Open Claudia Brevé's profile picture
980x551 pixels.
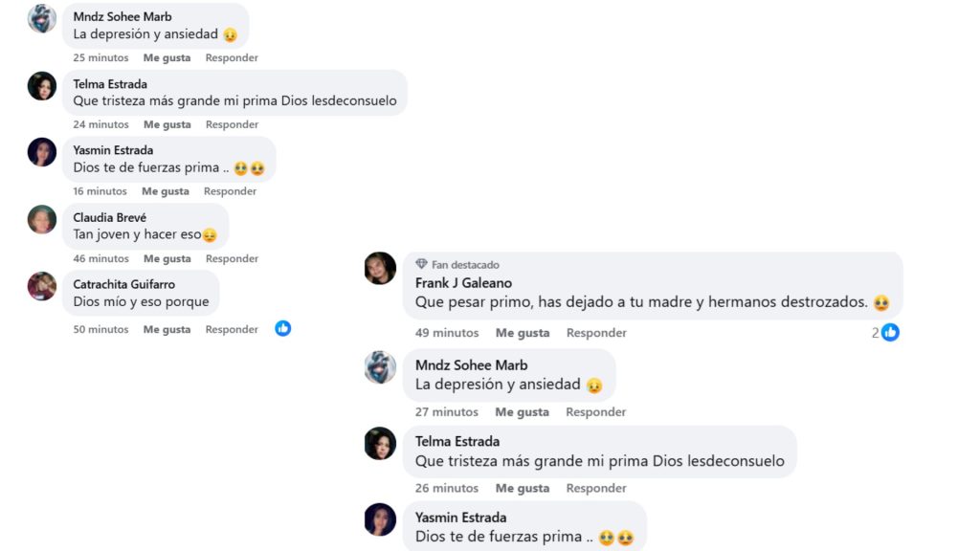pos(41,220)
